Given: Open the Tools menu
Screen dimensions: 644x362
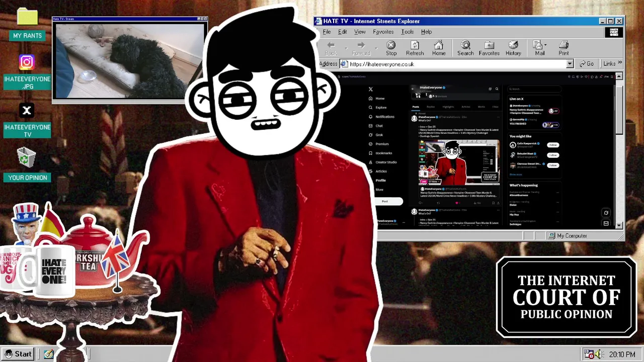Looking at the screenshot, I should [408, 32].
